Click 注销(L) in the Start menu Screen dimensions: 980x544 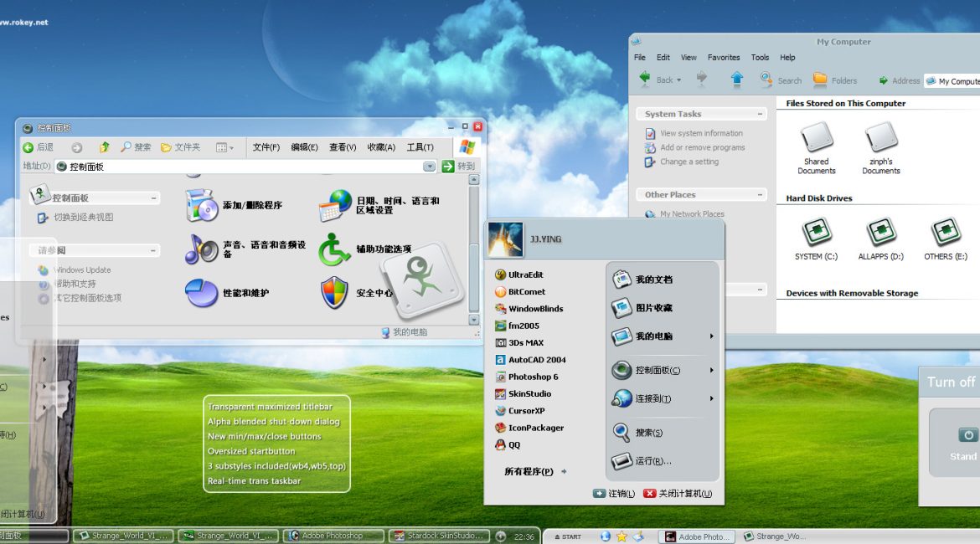coord(614,494)
